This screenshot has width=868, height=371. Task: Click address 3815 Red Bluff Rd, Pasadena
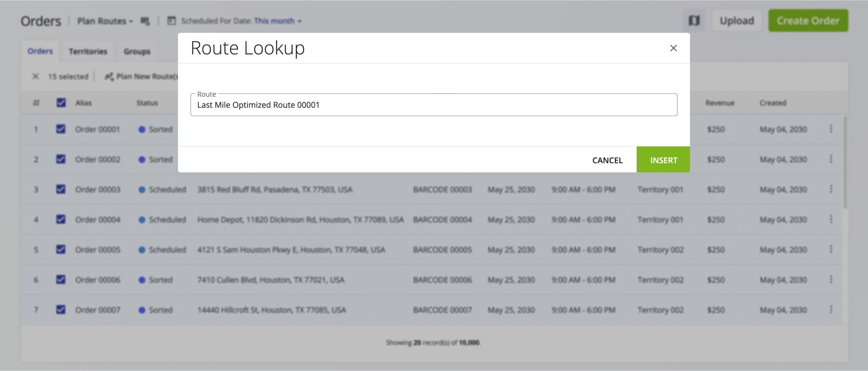point(275,190)
